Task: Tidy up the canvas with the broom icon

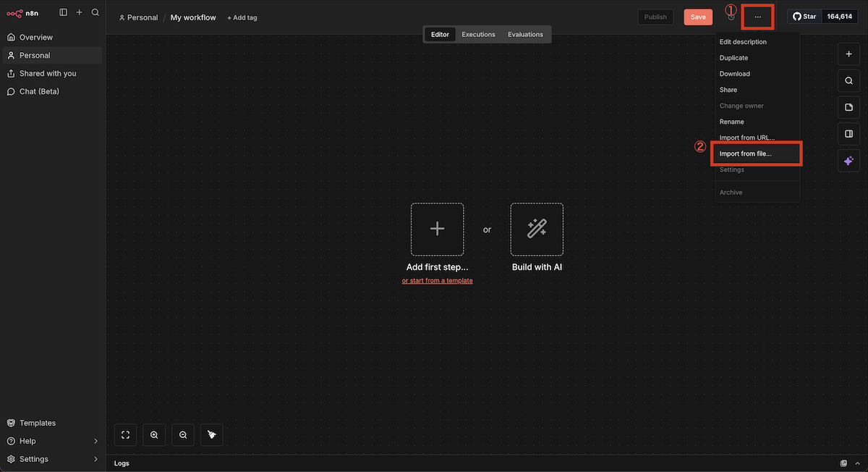Action: (211, 434)
